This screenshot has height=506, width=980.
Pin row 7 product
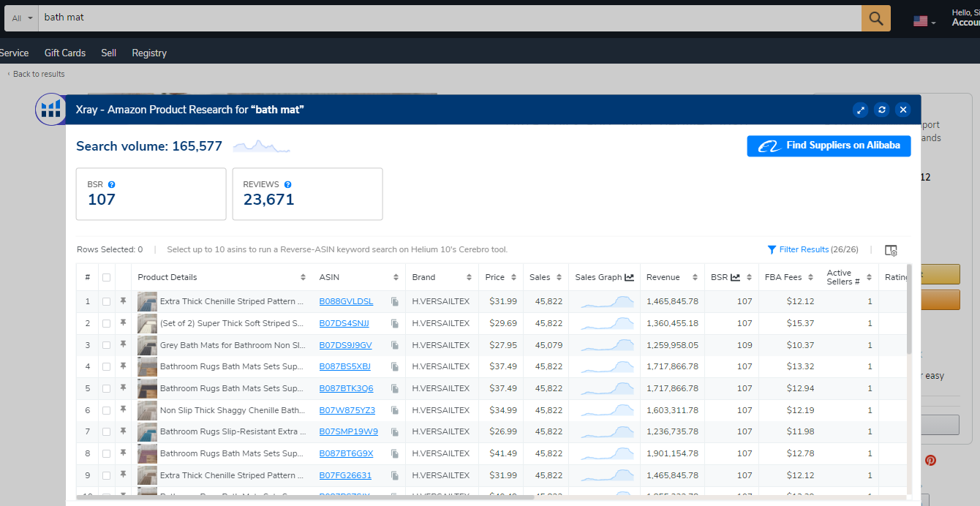click(x=124, y=431)
